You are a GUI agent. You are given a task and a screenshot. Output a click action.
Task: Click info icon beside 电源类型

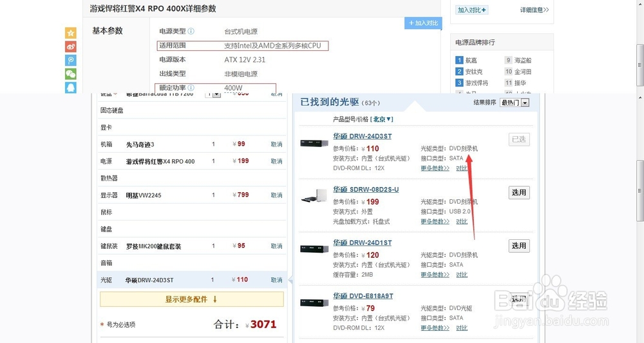point(191,31)
